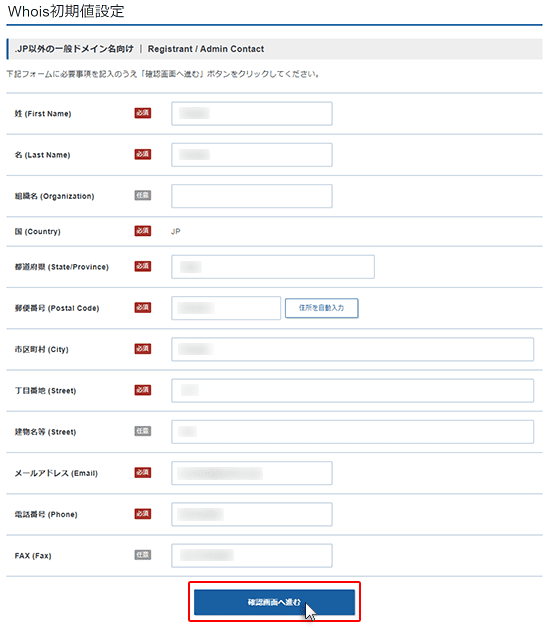
Task: Focus the City input field
Action: pyautogui.click(x=353, y=349)
